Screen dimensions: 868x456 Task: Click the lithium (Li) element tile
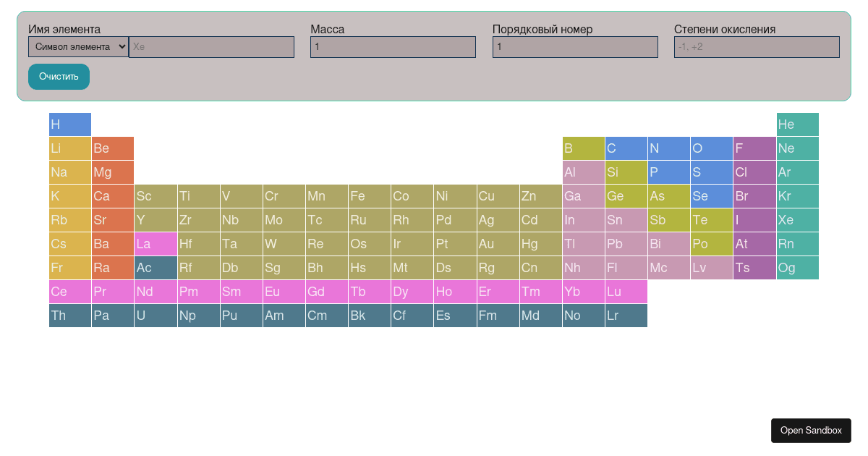point(69,148)
